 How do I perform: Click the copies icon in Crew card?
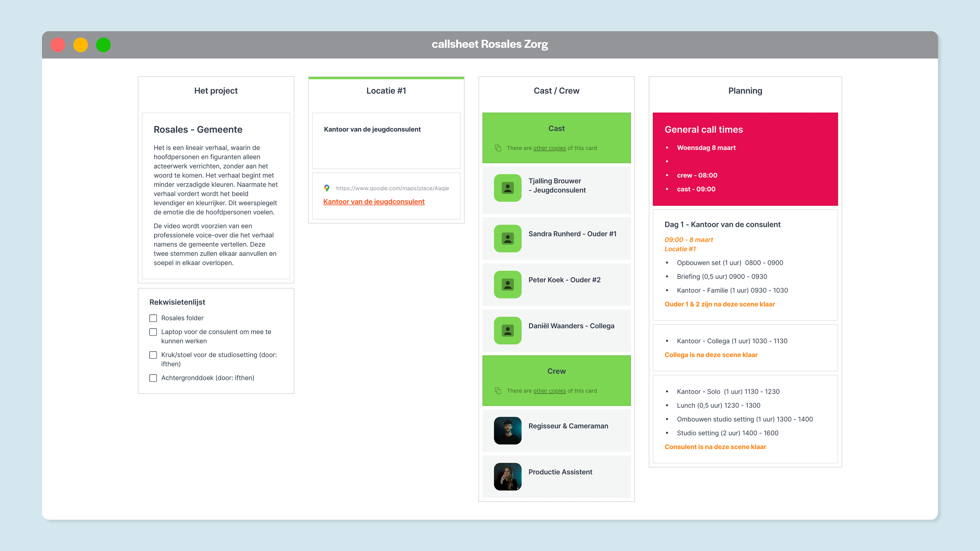point(498,391)
